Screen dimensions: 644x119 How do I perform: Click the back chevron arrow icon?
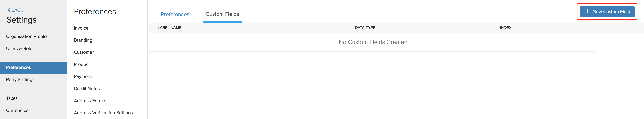click(9, 10)
